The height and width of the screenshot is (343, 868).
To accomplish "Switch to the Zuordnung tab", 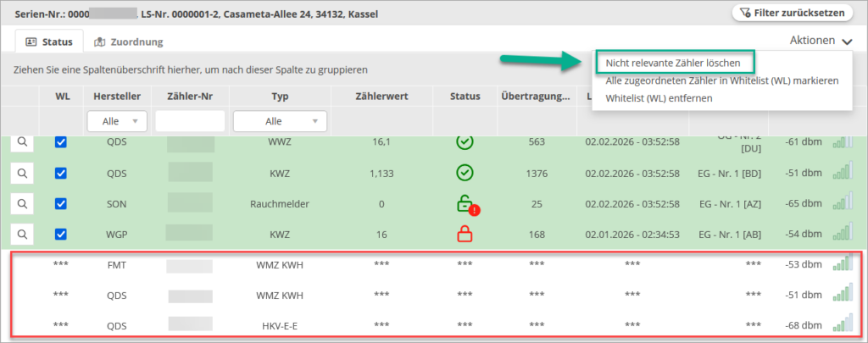I will (129, 41).
